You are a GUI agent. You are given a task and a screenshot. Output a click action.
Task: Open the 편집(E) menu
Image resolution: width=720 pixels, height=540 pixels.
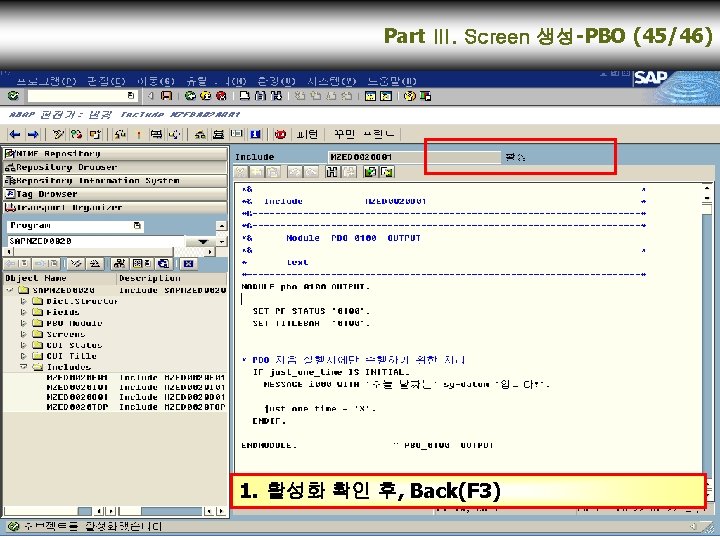(106, 81)
